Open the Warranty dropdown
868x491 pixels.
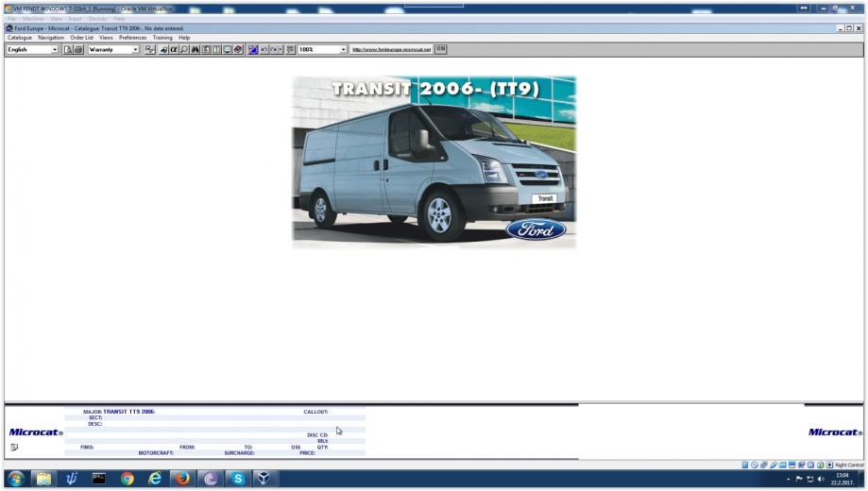[113, 49]
